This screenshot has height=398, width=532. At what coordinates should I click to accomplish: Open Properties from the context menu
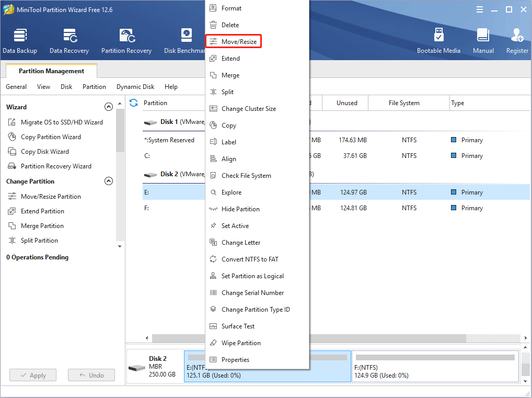(257, 360)
